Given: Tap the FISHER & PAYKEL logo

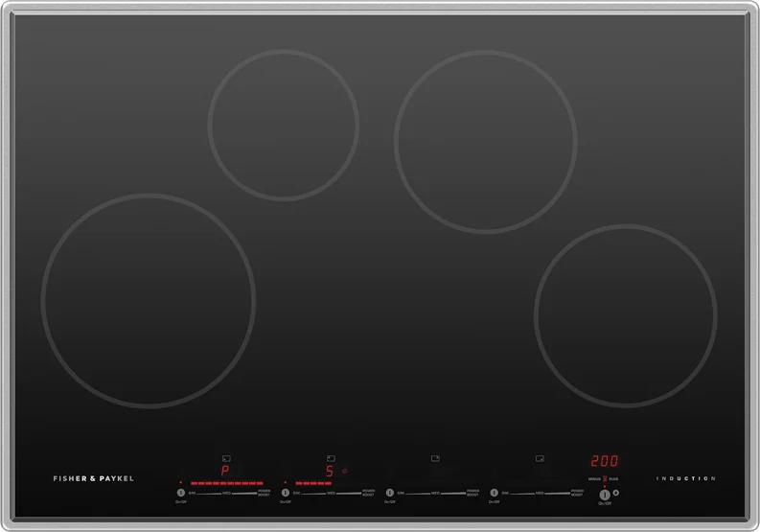Looking at the screenshot, I should coord(94,478).
